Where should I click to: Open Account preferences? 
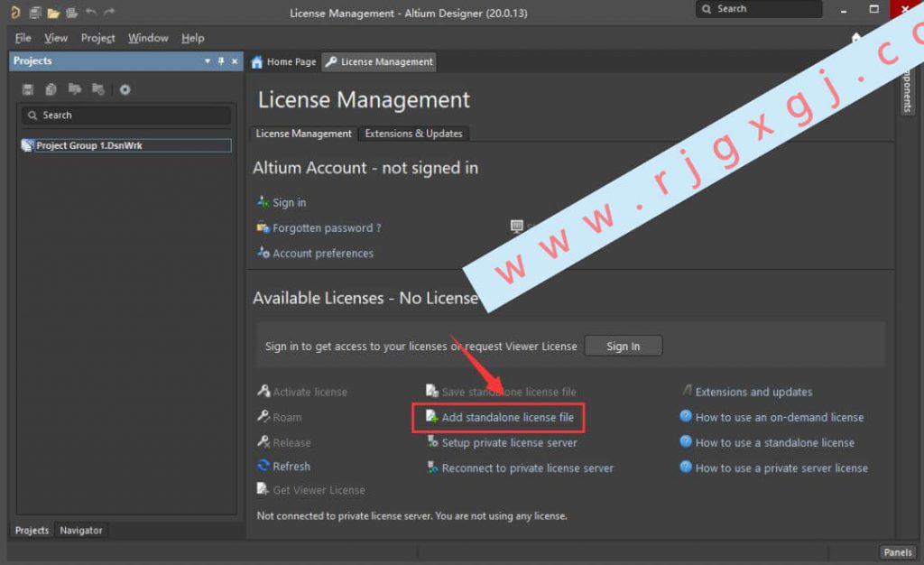315,254
